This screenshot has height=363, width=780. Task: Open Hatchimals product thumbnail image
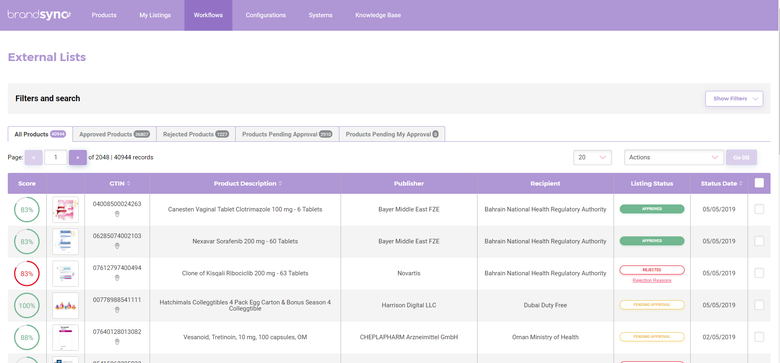coord(66,305)
